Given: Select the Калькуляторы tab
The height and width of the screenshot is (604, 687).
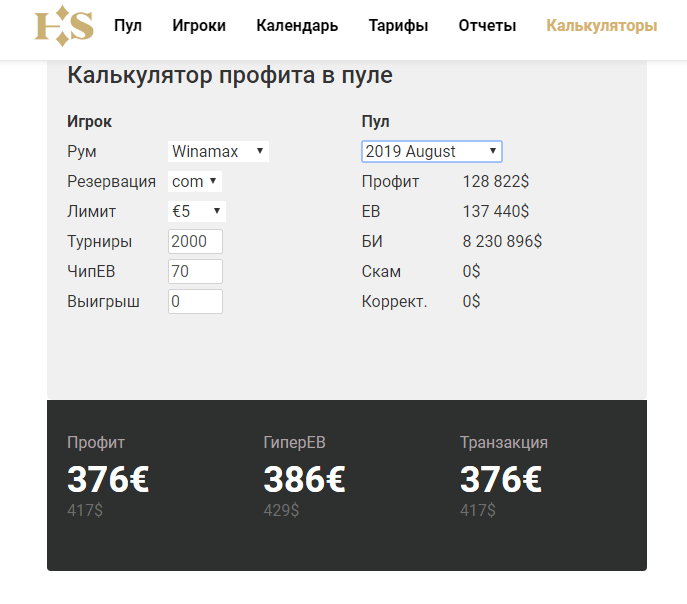Looking at the screenshot, I should (x=601, y=26).
